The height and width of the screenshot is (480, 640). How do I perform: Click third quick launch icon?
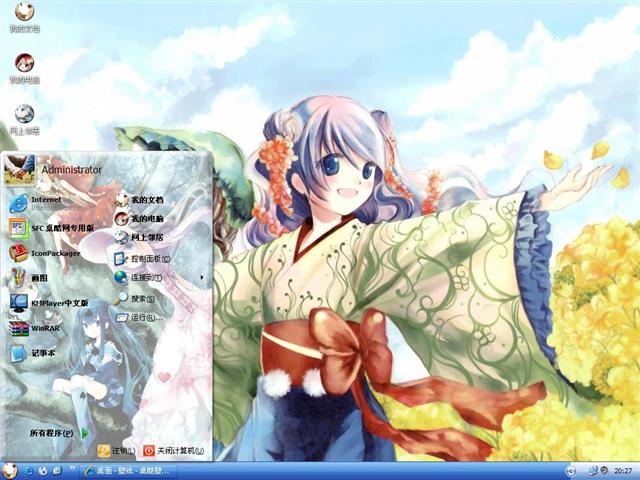pyautogui.click(x=57, y=471)
